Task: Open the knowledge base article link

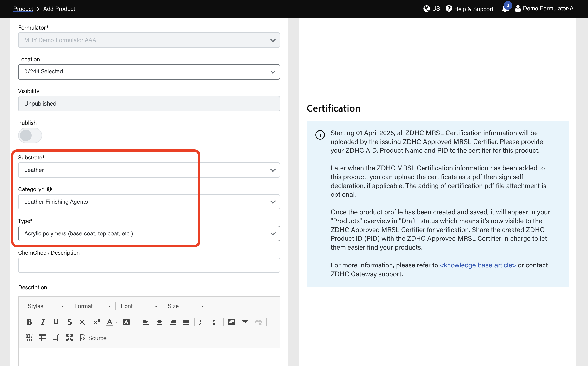Action: click(478, 265)
